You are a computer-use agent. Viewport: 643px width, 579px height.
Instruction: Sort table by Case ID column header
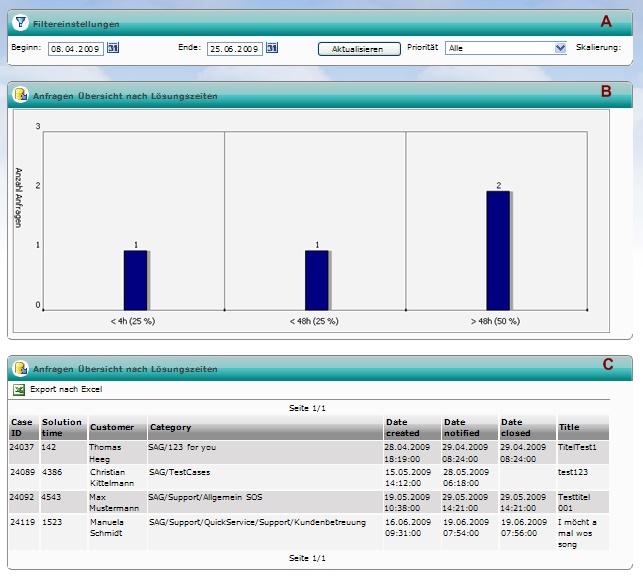pyautogui.click(x=23, y=428)
